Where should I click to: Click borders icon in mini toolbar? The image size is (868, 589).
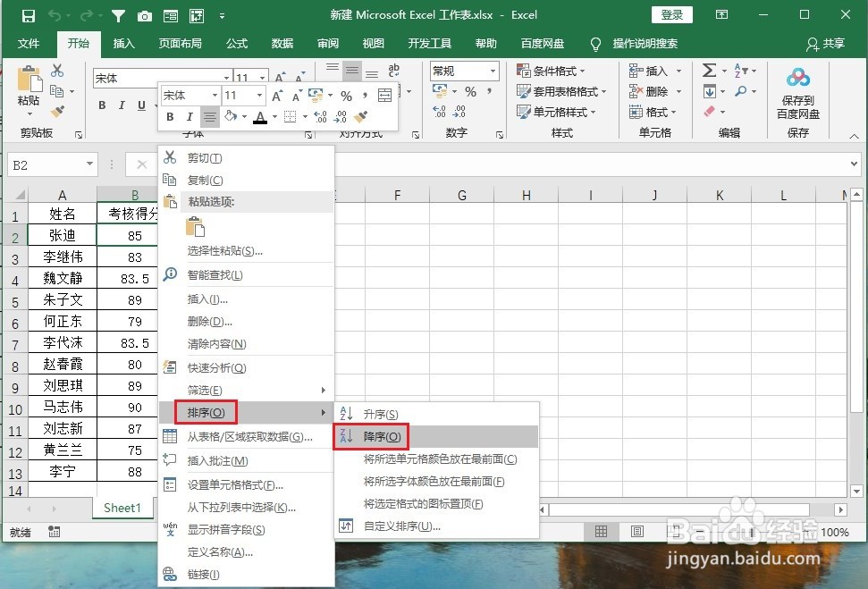pyautogui.click(x=290, y=117)
